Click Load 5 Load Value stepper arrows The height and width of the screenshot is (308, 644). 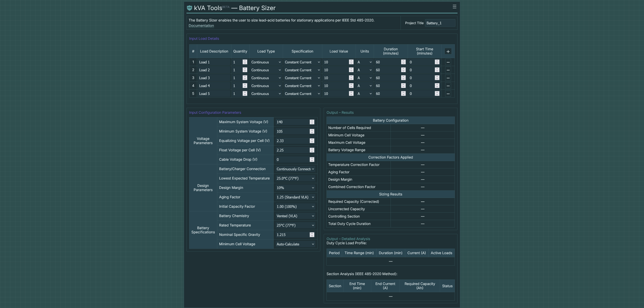(x=351, y=94)
